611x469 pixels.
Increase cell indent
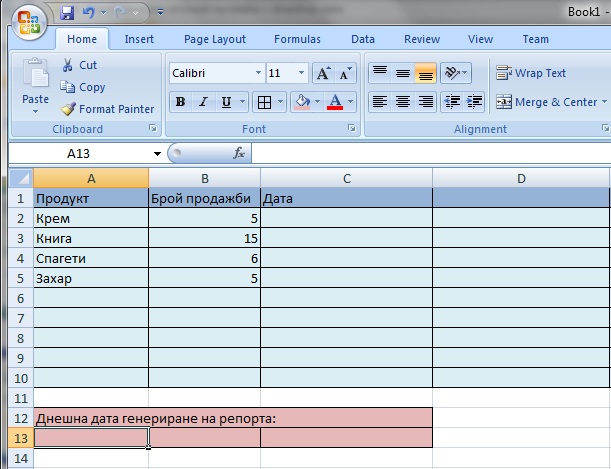[474, 102]
